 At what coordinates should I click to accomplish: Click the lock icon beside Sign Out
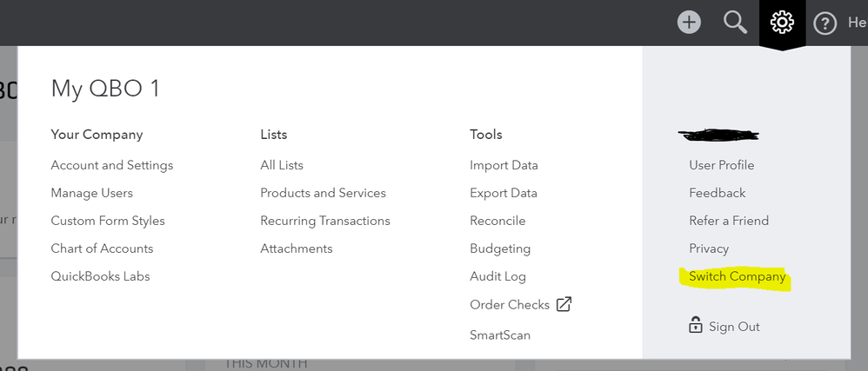[695, 325]
